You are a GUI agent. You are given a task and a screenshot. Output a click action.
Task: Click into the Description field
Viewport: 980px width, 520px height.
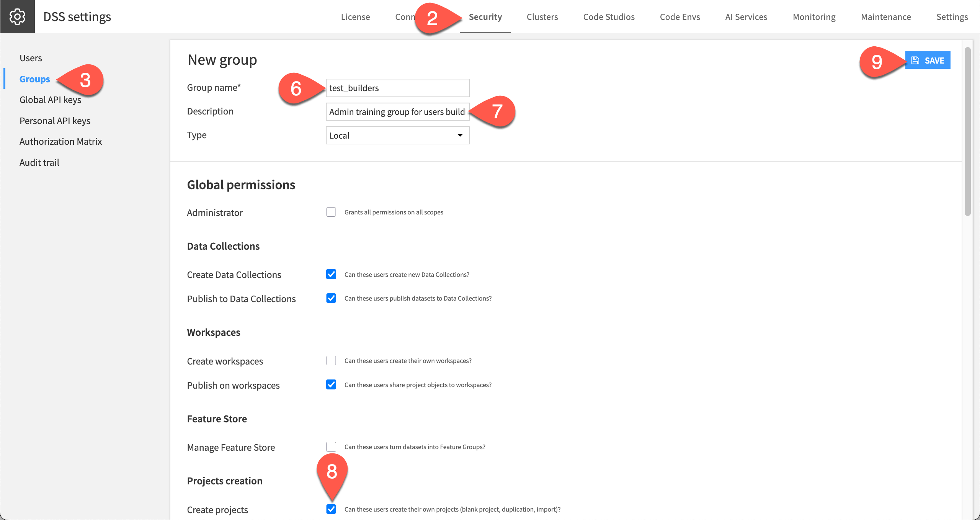coord(397,112)
